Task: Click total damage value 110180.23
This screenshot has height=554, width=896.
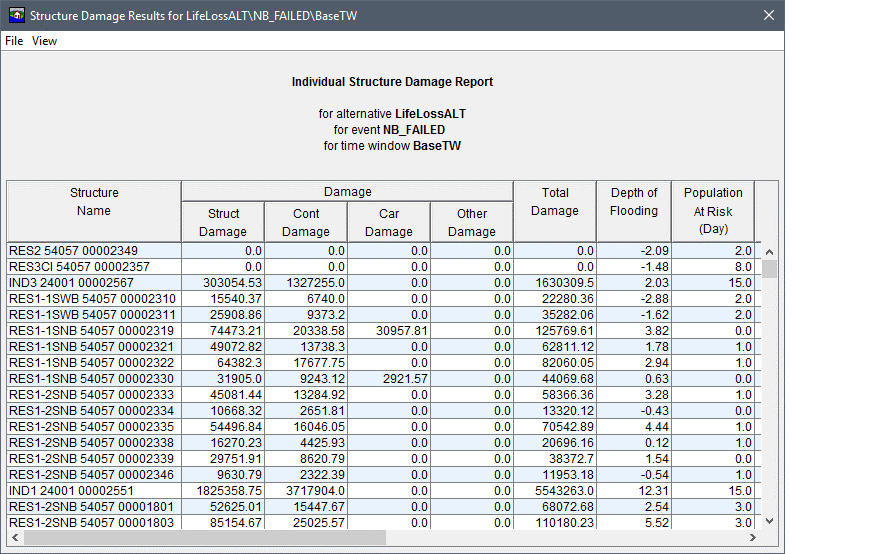Action: pos(565,522)
